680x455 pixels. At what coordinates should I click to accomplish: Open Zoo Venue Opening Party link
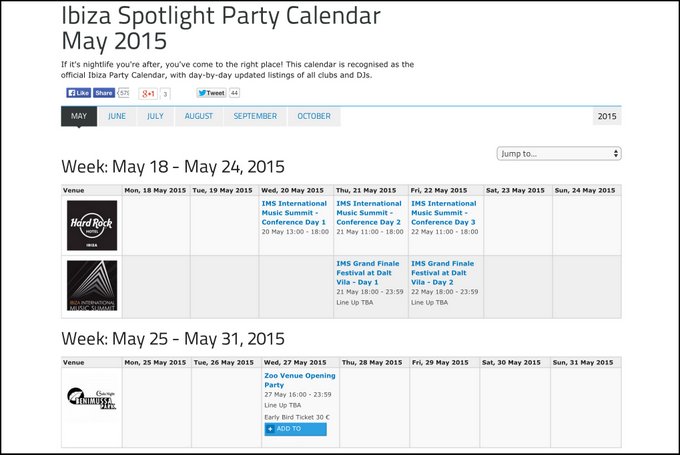tap(299, 380)
